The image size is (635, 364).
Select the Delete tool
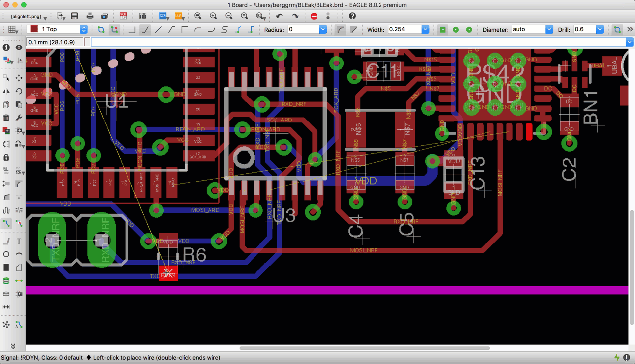tap(6, 118)
